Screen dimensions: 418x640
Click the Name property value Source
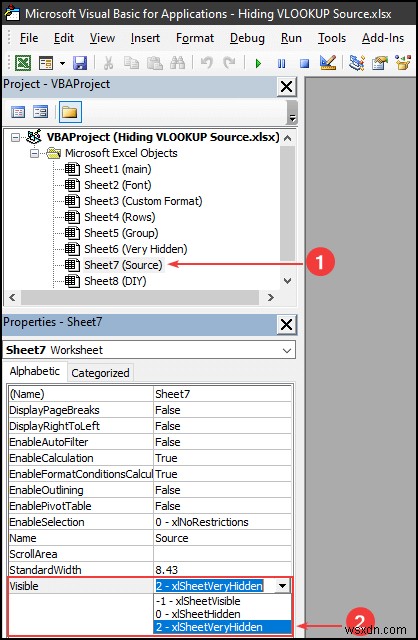point(222,538)
